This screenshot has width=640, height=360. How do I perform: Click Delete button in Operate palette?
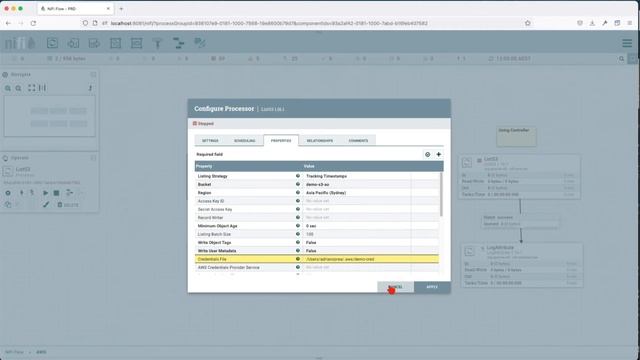[68, 205]
